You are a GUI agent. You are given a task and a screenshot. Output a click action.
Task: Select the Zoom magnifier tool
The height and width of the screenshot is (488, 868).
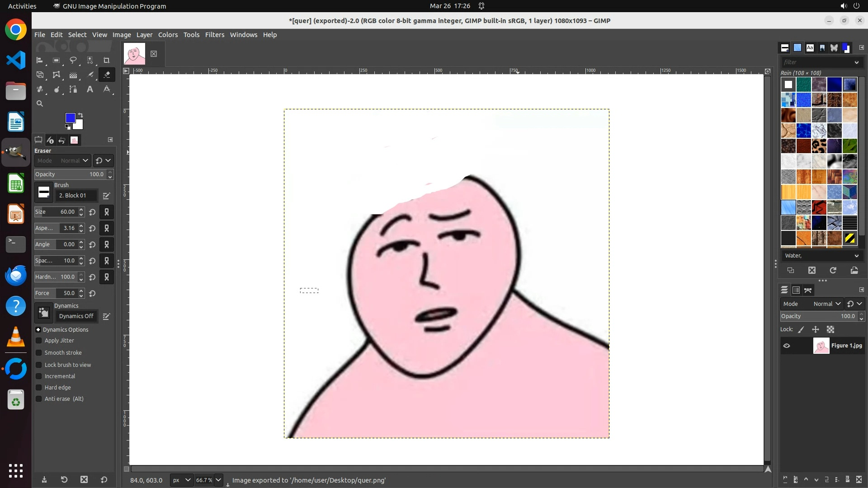tap(40, 103)
